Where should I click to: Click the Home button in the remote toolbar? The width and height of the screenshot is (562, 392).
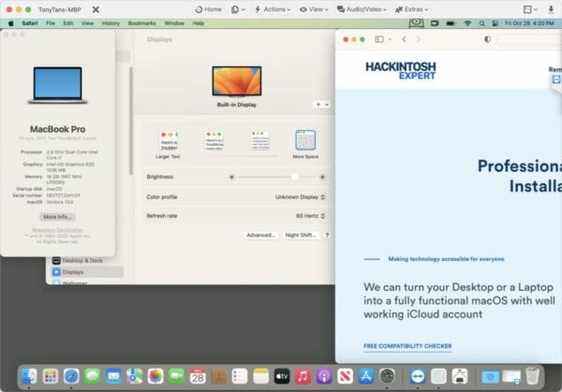coord(208,9)
